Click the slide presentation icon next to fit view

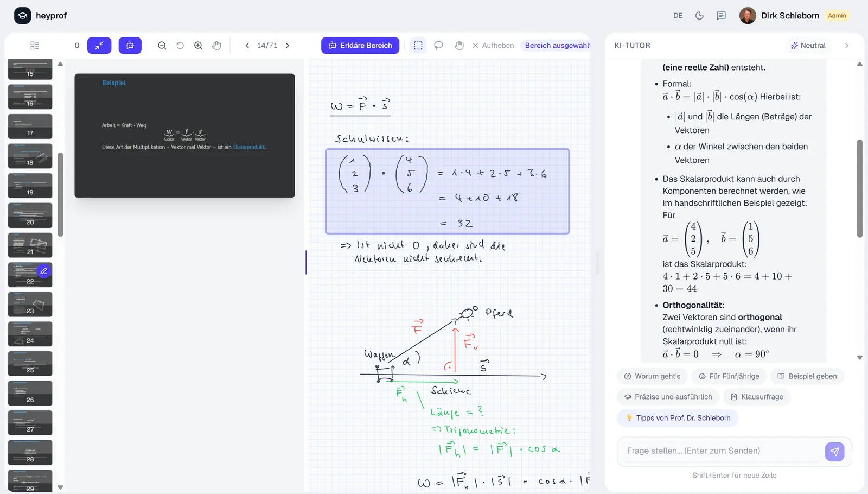pyautogui.click(x=130, y=45)
